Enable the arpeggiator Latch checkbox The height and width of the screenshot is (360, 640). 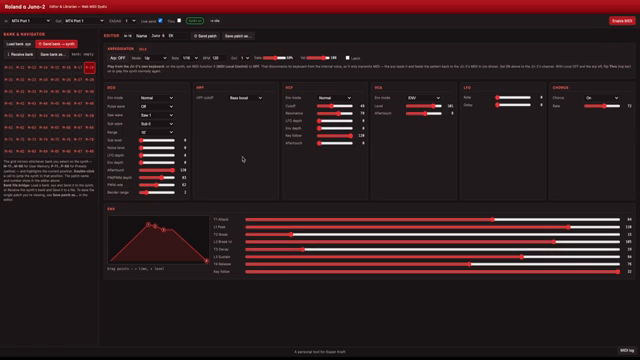pyautogui.click(x=347, y=58)
